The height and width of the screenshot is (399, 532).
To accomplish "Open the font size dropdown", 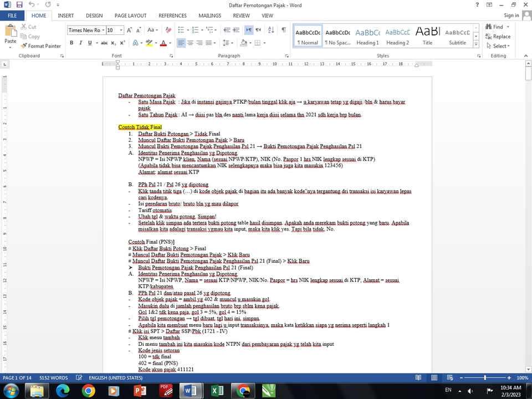I will (x=121, y=30).
